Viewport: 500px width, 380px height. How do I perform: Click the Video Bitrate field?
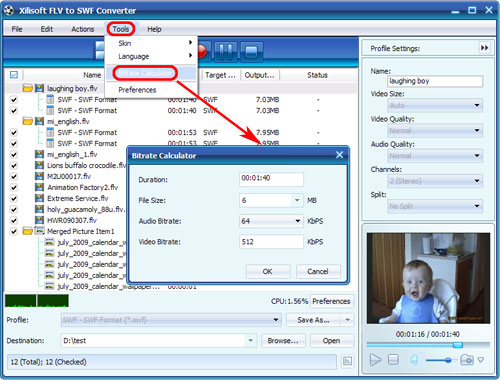[271, 242]
